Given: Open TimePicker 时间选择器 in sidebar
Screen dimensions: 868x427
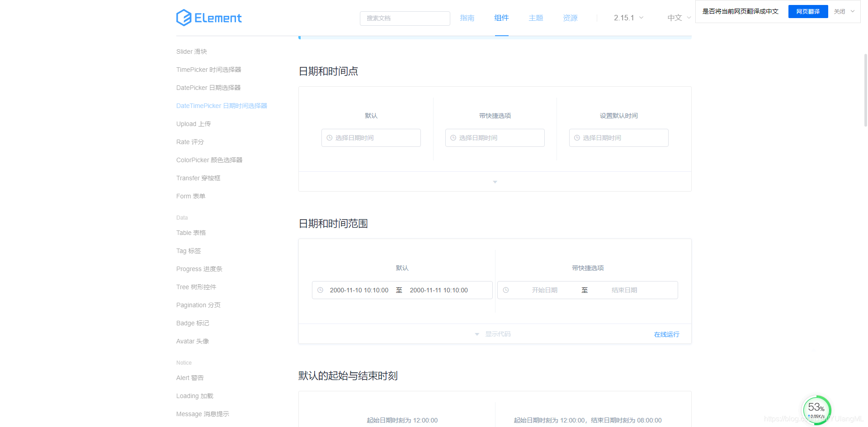Looking at the screenshot, I should 209,70.
